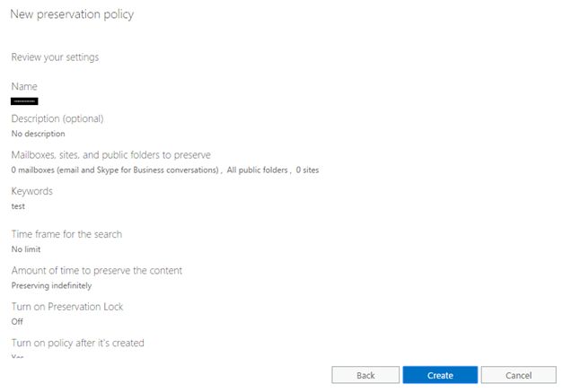Screen dimensions: 563x392
Task: Click the Turn on Preservation Lock label
Action: (67, 307)
